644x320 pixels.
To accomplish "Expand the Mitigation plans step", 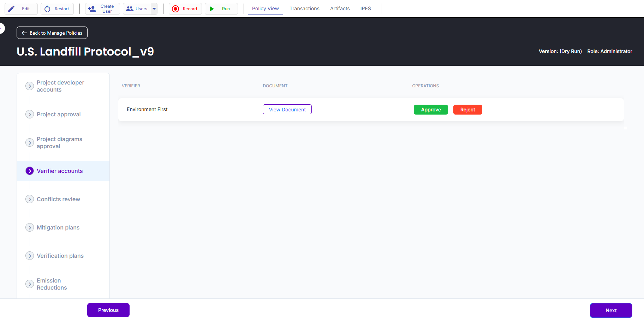I will (x=30, y=228).
